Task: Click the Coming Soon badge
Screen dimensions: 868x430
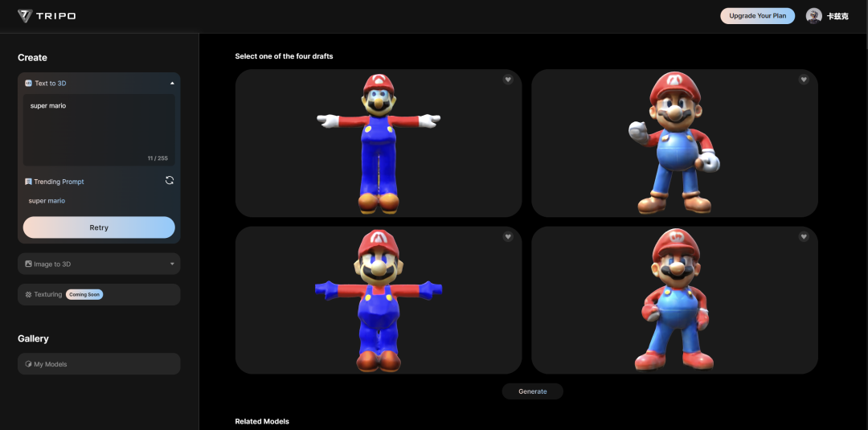Action: tap(84, 294)
